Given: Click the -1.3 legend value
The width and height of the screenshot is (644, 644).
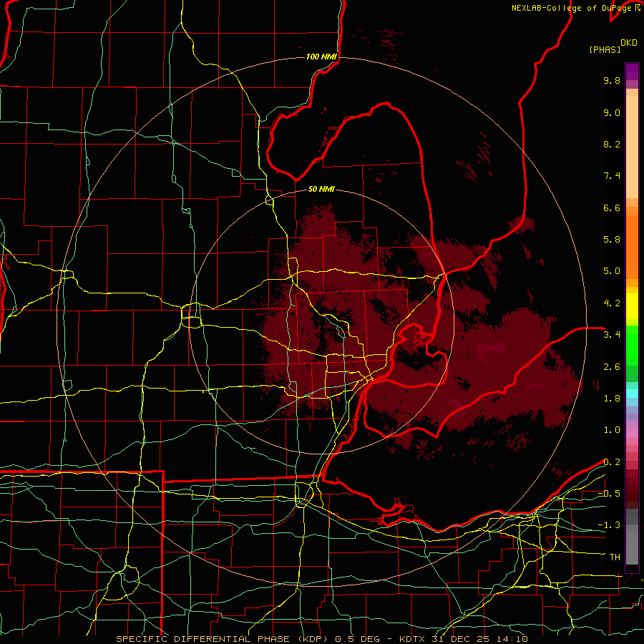Looking at the screenshot, I should click(x=609, y=525).
